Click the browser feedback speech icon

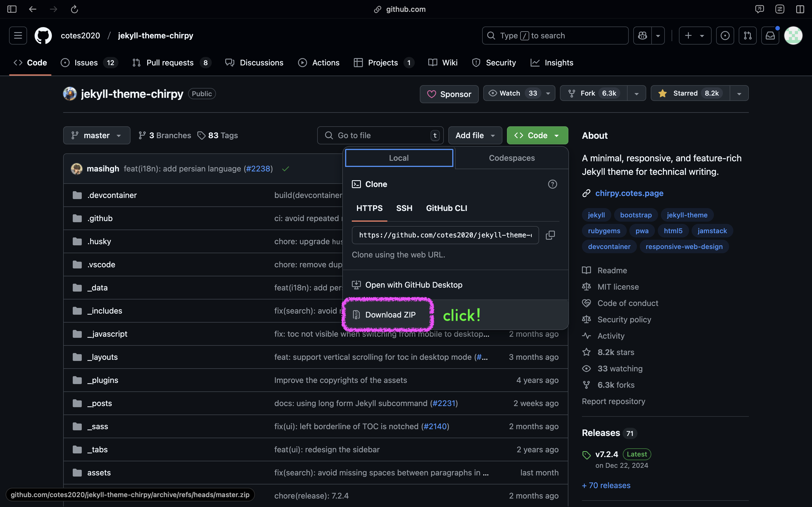point(759,9)
